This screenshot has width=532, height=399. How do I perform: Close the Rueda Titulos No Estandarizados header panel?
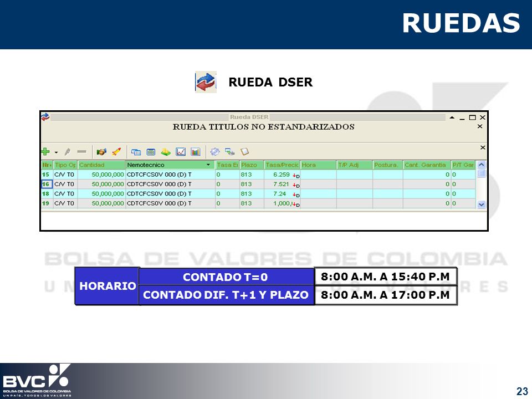[x=480, y=126]
